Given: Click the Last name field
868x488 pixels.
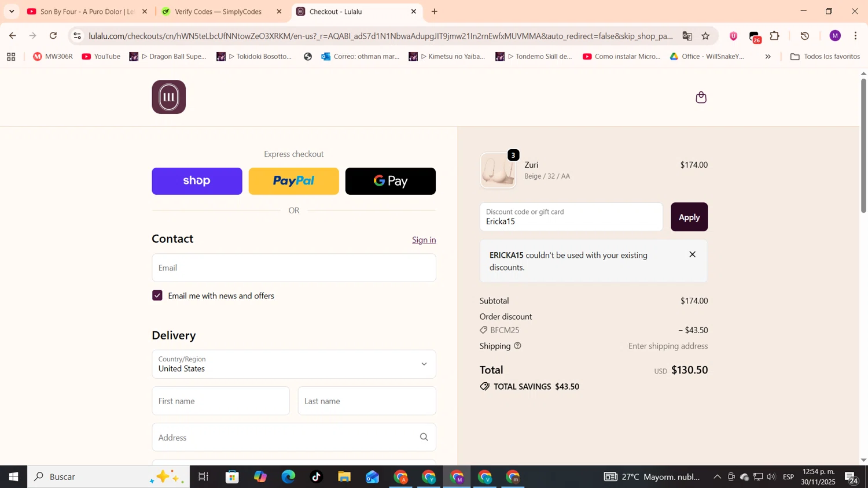Looking at the screenshot, I should pyautogui.click(x=367, y=401).
